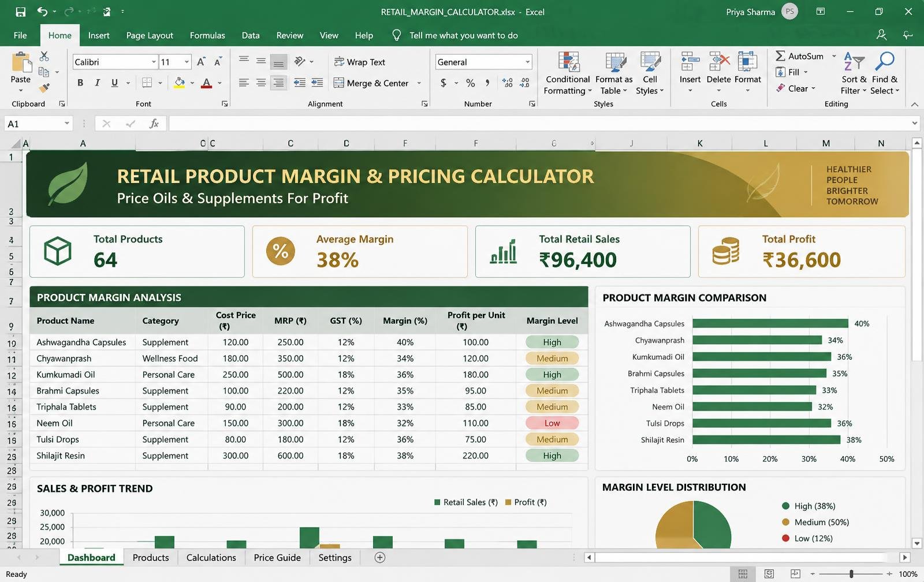Click the Clear button
Viewport: 924px width, 582px height.
796,88
